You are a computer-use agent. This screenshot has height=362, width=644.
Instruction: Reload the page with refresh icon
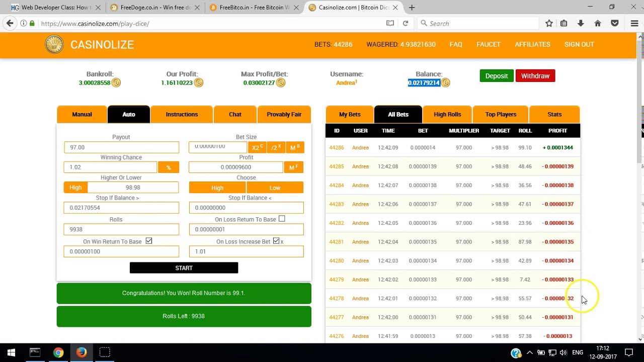(406, 24)
